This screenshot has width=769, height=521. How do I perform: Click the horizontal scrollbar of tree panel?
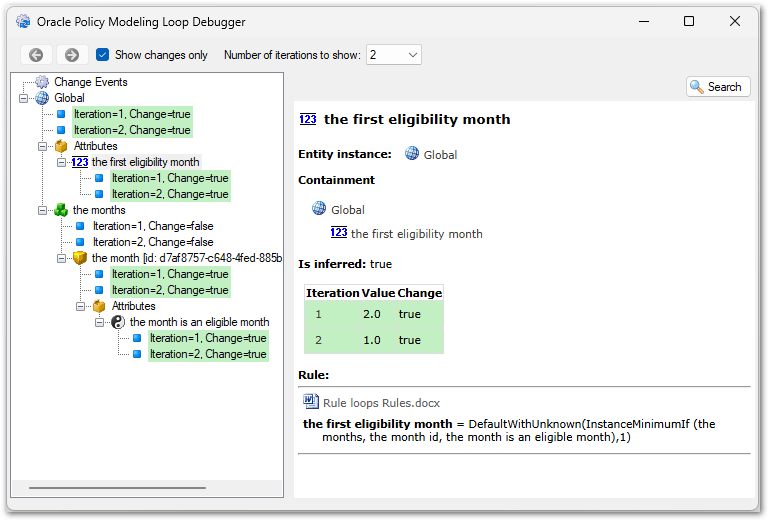pos(117,488)
